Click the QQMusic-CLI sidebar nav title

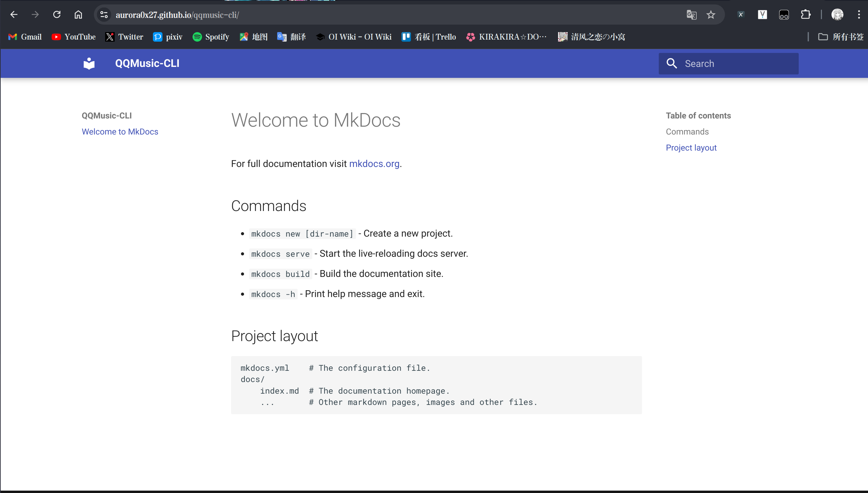click(x=106, y=116)
